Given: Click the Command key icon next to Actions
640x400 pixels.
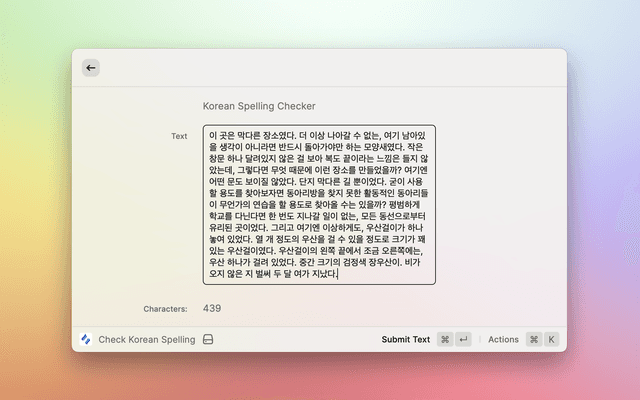Looking at the screenshot, I should 533,340.
